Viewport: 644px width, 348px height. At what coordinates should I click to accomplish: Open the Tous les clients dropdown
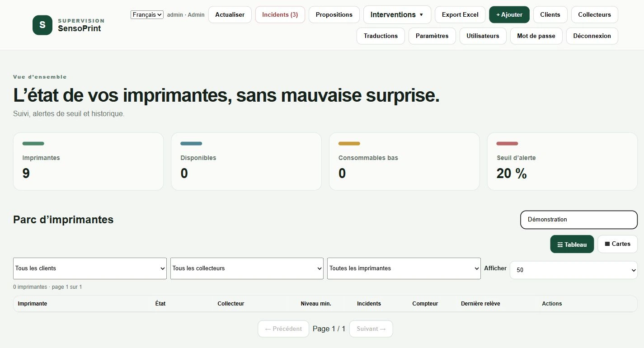(90, 268)
